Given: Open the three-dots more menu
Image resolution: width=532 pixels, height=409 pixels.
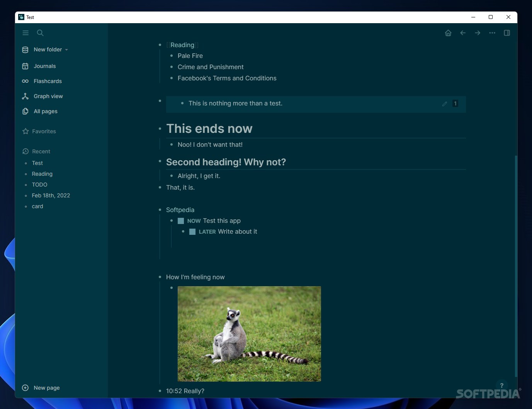Looking at the screenshot, I should coord(492,33).
